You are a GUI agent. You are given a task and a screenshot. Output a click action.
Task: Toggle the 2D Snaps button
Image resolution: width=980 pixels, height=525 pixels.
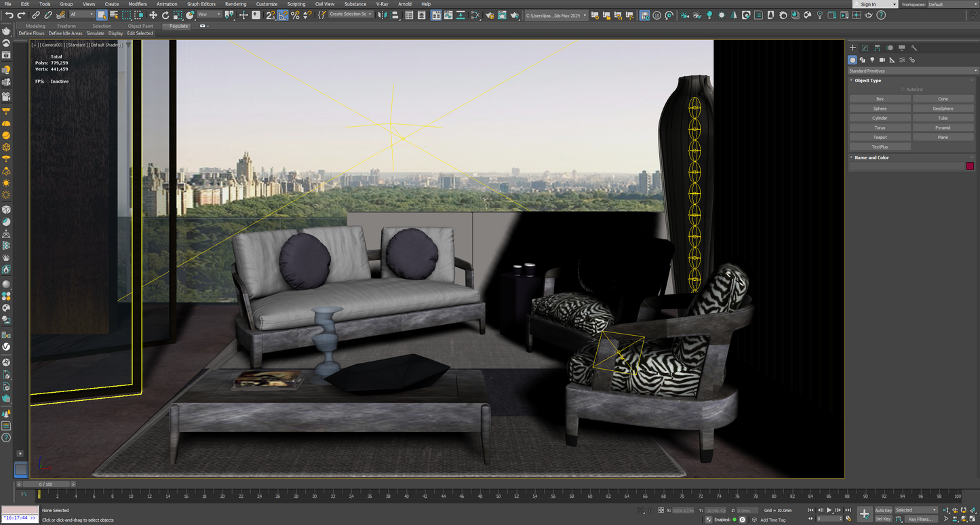click(271, 15)
